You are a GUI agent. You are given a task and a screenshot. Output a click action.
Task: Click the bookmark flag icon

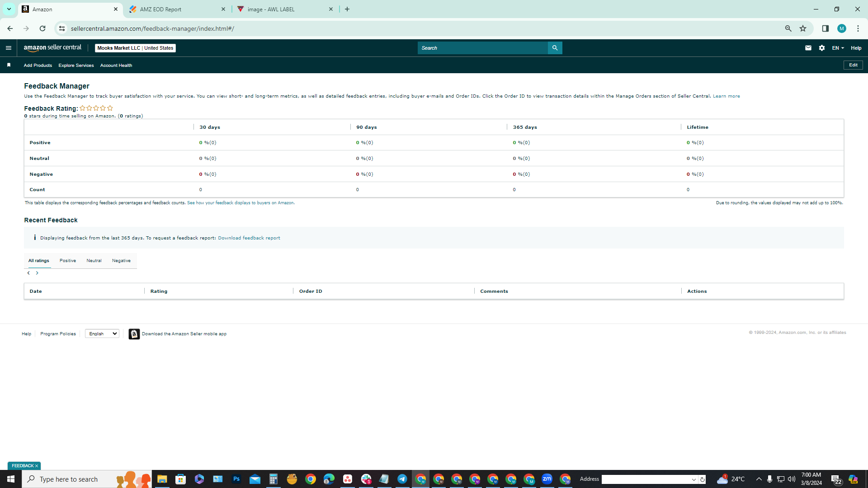point(9,65)
